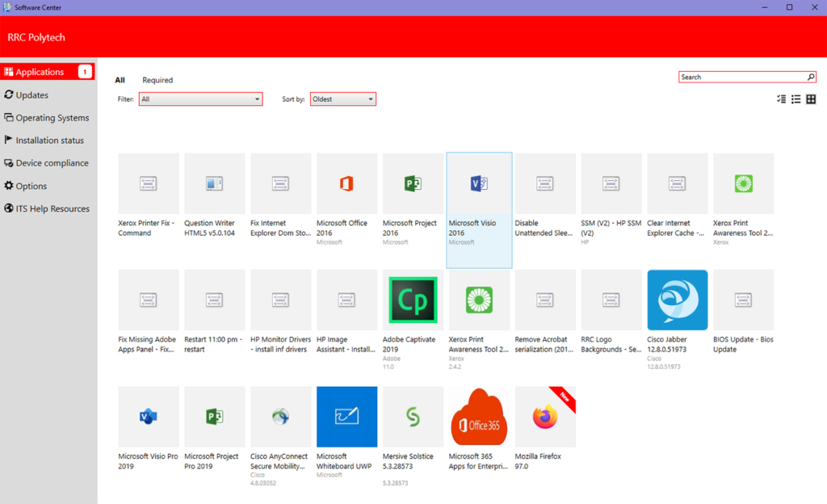The width and height of the screenshot is (827, 504).
Task: Switch to multi-select list view
Action: [780, 99]
